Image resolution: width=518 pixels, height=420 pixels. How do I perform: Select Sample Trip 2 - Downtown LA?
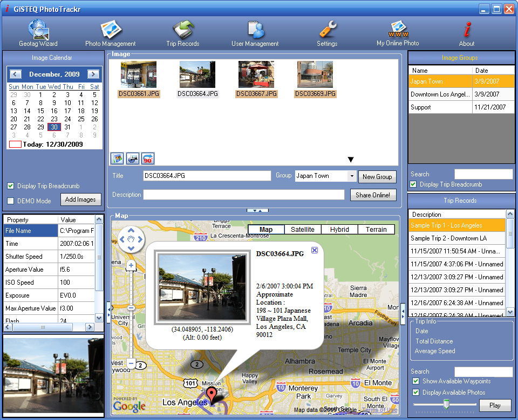457,238
